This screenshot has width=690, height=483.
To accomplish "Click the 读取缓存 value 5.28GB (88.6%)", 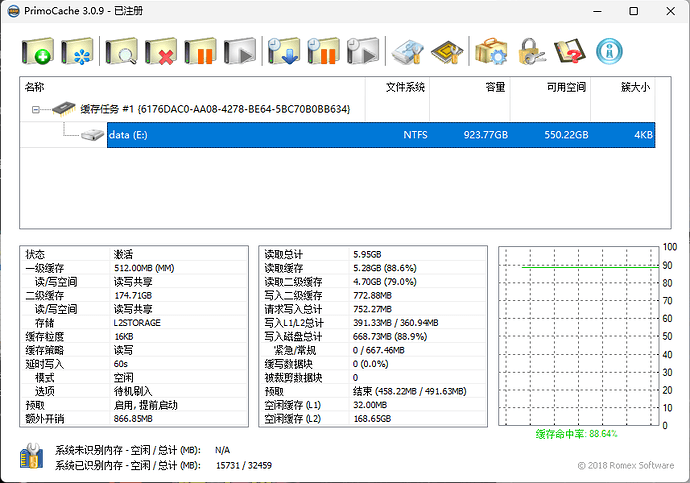I will [x=385, y=268].
